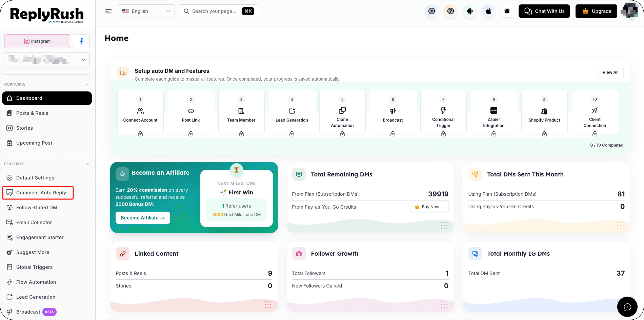This screenshot has width=644, height=320.
Task: Click the Become Affiliate button
Action: [x=143, y=218]
